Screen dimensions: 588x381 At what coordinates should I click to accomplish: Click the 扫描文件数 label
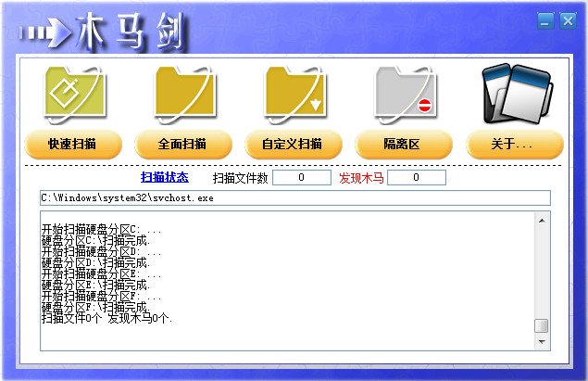click(x=241, y=178)
